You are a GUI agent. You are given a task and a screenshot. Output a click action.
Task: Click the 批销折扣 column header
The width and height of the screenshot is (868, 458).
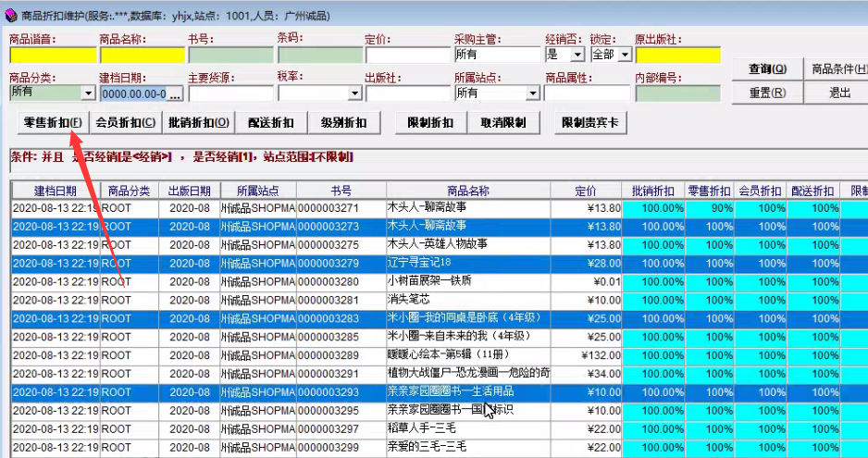[653, 191]
